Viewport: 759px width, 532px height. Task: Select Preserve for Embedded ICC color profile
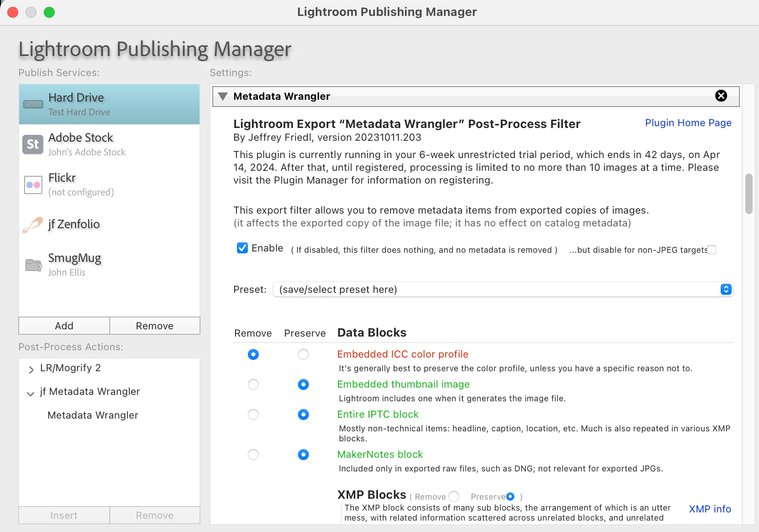tap(303, 354)
